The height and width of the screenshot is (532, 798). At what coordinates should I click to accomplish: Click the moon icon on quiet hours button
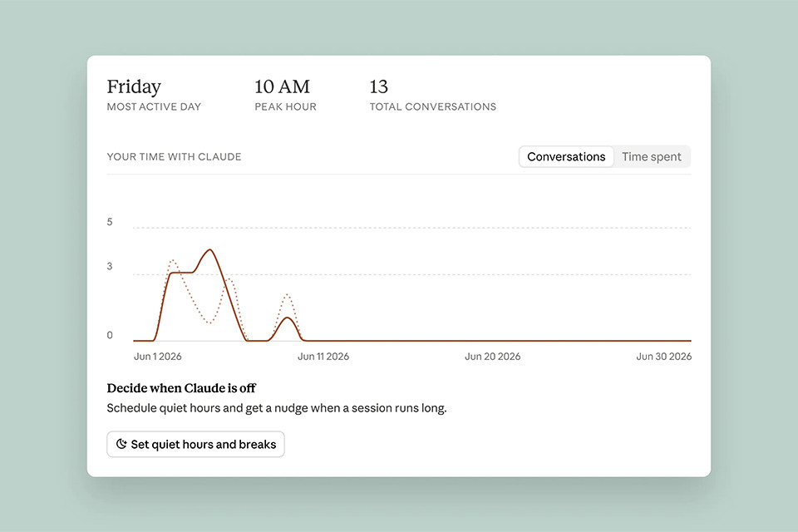[121, 444]
